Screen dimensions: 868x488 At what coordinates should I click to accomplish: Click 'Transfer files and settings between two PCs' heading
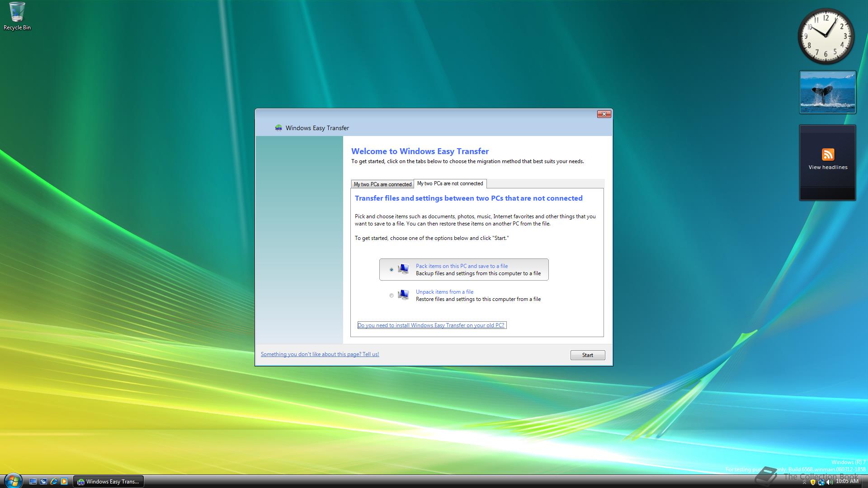[x=469, y=198]
